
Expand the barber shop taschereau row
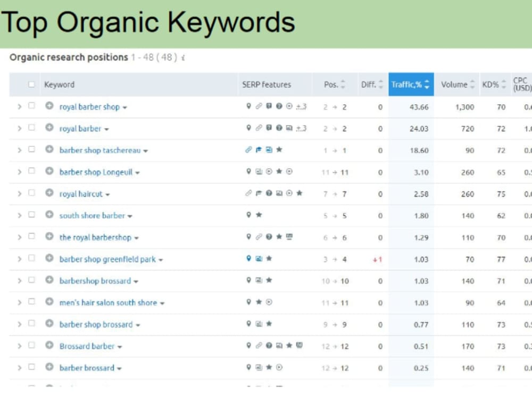(x=19, y=150)
